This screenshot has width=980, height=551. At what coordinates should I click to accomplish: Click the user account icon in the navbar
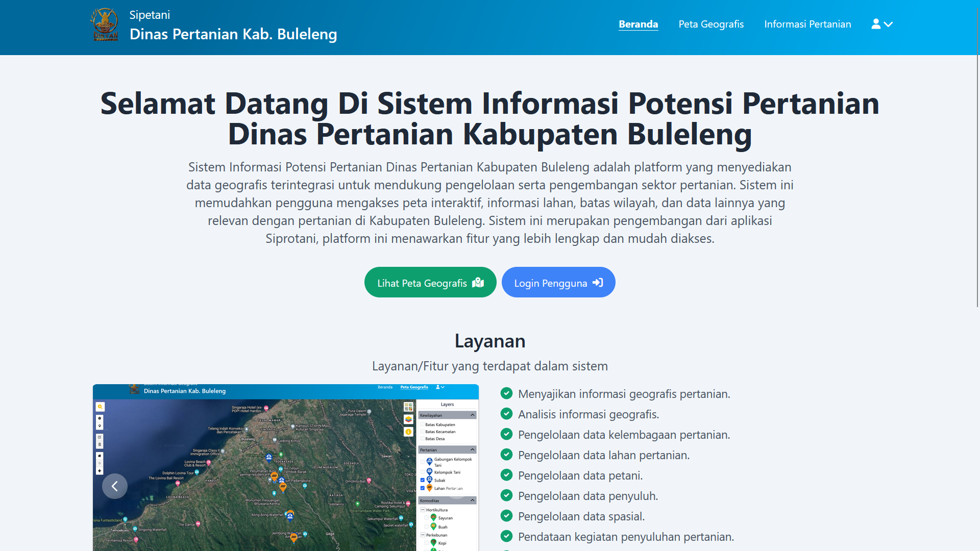click(876, 23)
